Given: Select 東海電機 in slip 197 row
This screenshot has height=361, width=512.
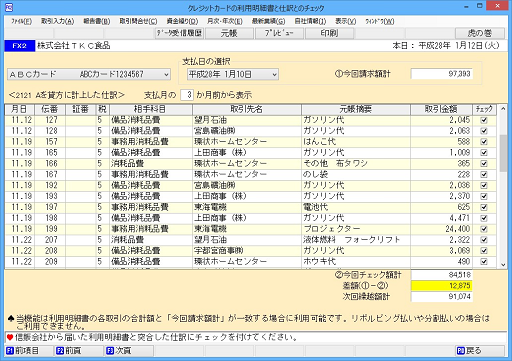Looking at the screenshot, I should (247, 207).
